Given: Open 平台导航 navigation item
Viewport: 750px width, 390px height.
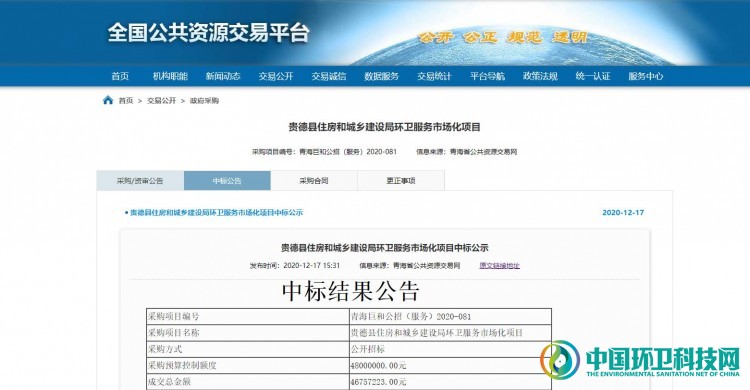Looking at the screenshot, I should 487,76.
